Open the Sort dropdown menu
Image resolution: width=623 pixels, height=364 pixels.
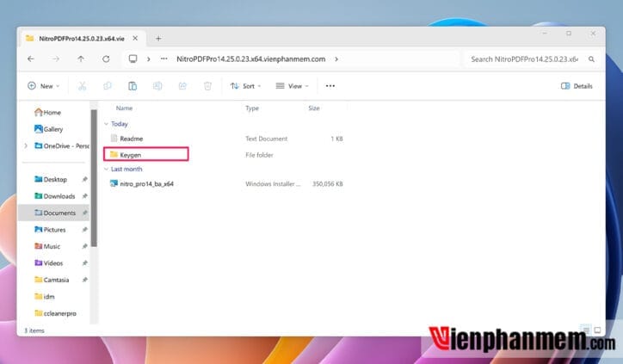tap(245, 86)
